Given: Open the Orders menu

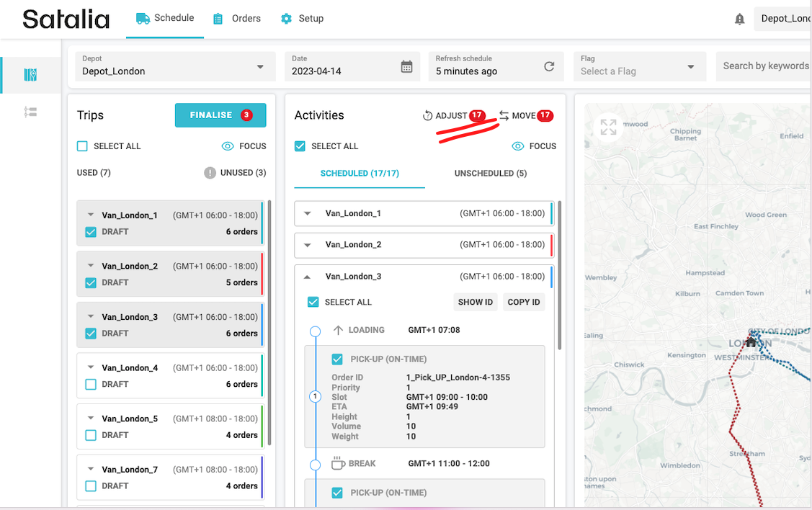Looking at the screenshot, I should (237, 19).
